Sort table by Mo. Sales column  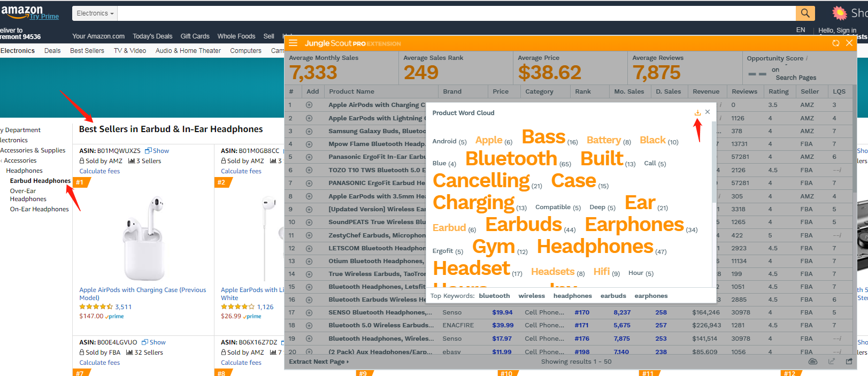629,91
